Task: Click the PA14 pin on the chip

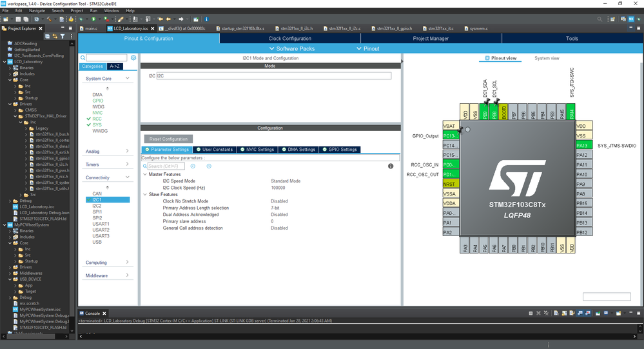Action: click(x=571, y=112)
